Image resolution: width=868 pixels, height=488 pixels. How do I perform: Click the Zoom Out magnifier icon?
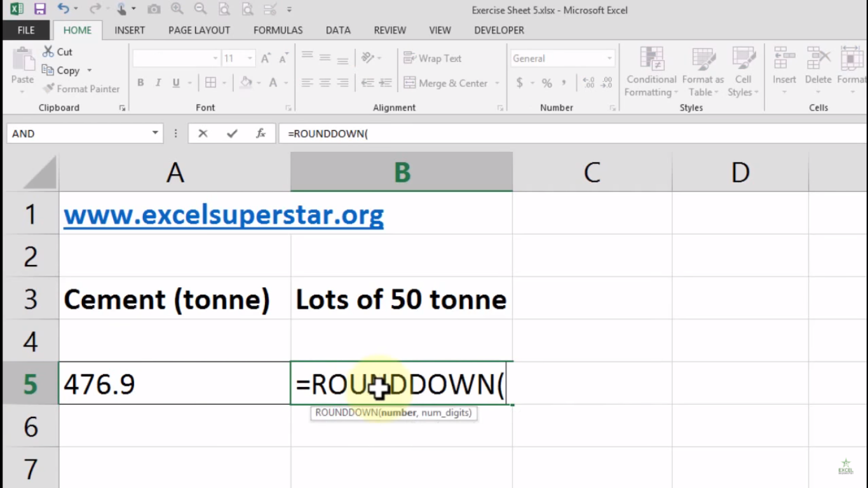[200, 9]
